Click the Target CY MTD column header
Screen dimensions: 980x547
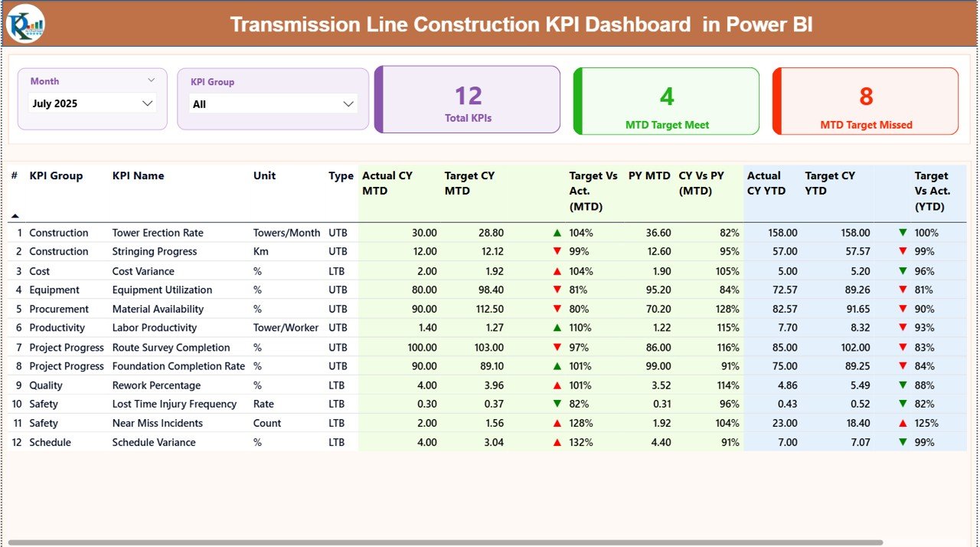tap(469, 183)
